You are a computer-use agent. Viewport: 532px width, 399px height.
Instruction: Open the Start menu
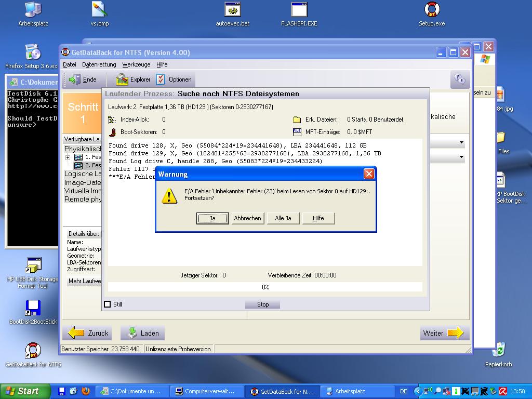click(x=25, y=391)
